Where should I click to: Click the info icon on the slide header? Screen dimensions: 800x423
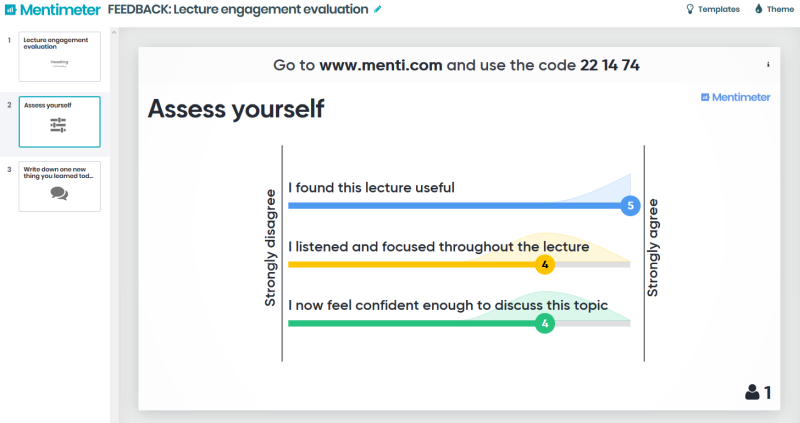tap(768, 65)
